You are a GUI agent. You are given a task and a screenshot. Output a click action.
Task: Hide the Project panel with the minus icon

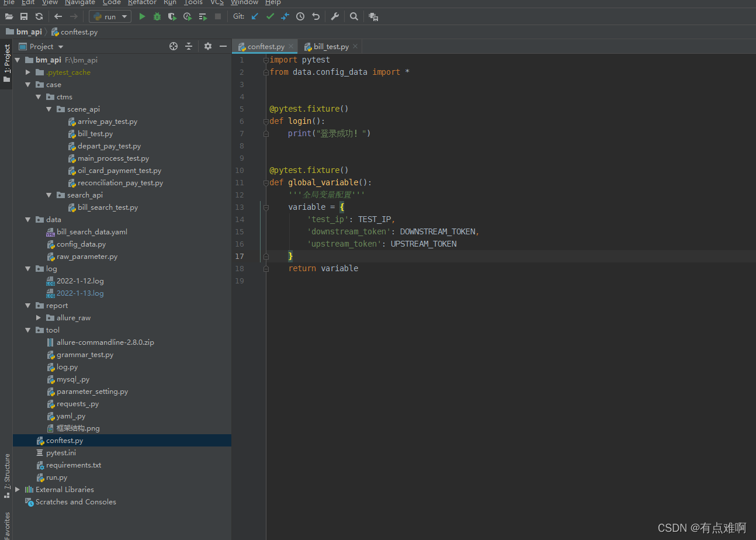(223, 46)
